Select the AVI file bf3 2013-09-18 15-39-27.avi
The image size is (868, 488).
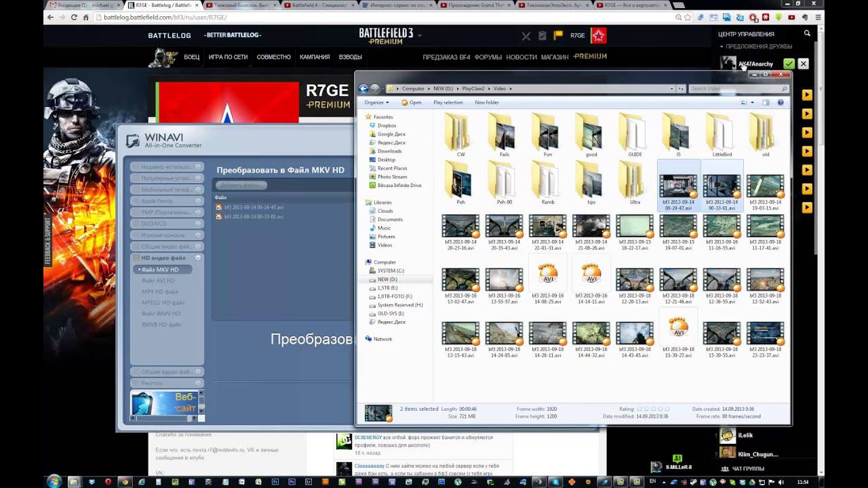tap(678, 333)
